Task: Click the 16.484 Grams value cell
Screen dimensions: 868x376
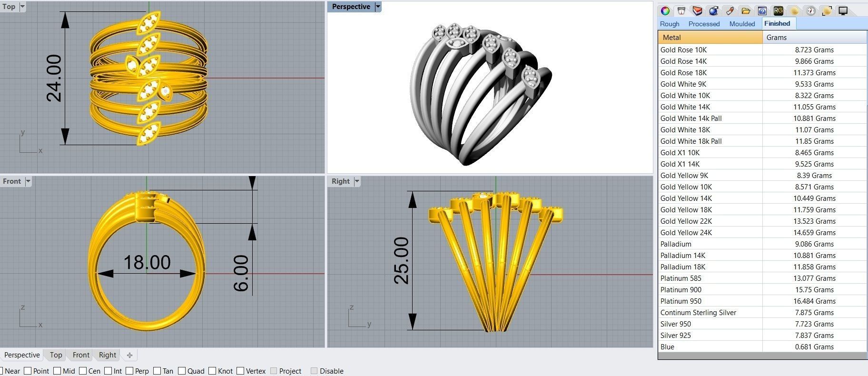Action: 814,301
